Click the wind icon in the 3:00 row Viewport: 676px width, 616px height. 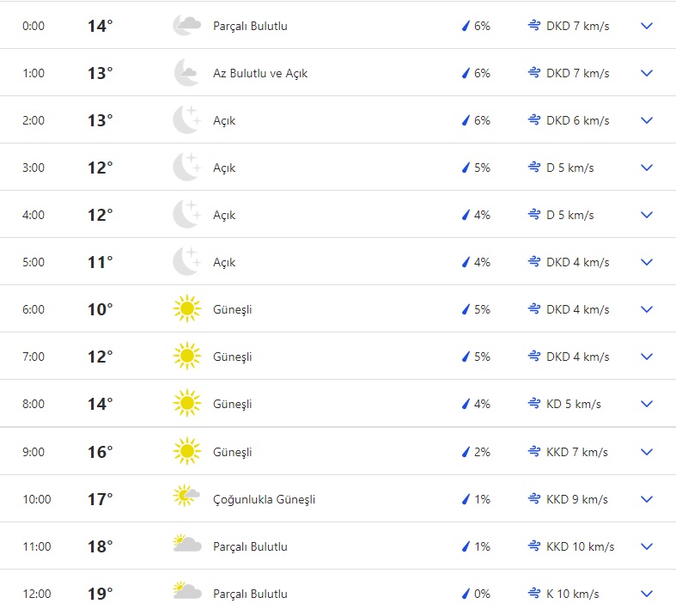point(533,168)
